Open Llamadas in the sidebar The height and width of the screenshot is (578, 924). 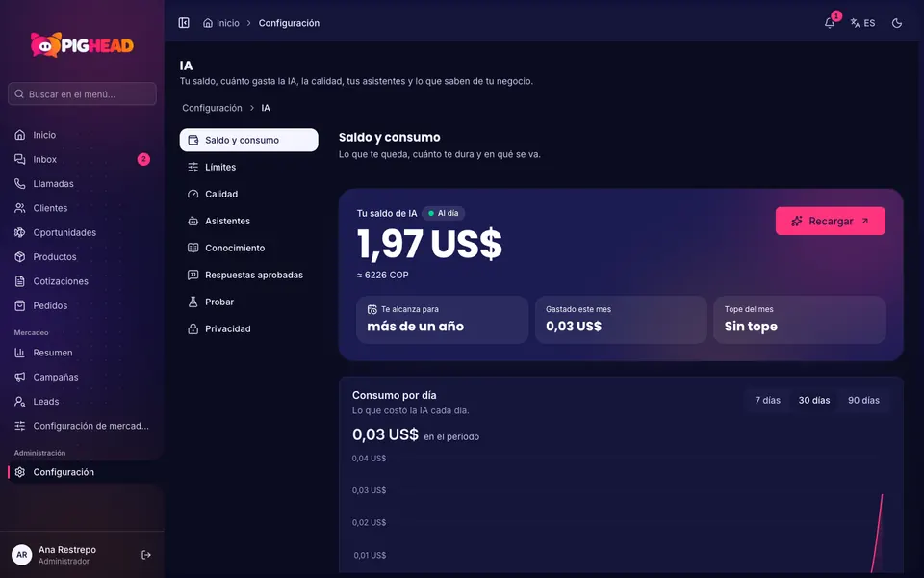tap(82, 183)
